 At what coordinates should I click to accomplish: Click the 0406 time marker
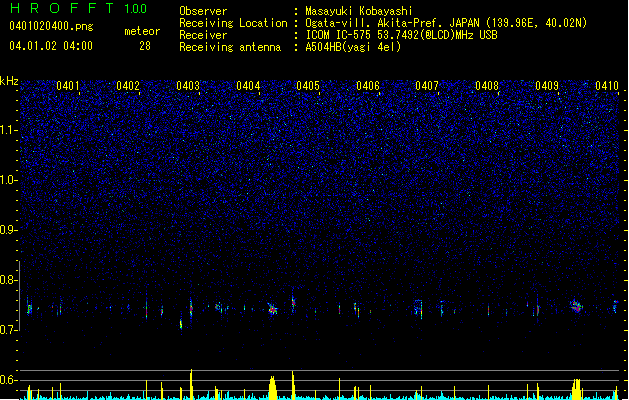coord(368,86)
